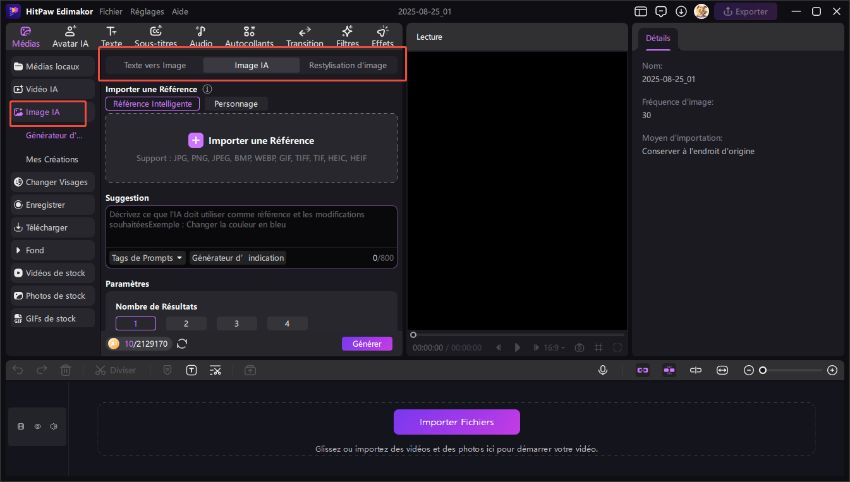This screenshot has width=850, height=482.
Task: Open the 16:9 aspect ratio dropdown
Action: point(553,348)
